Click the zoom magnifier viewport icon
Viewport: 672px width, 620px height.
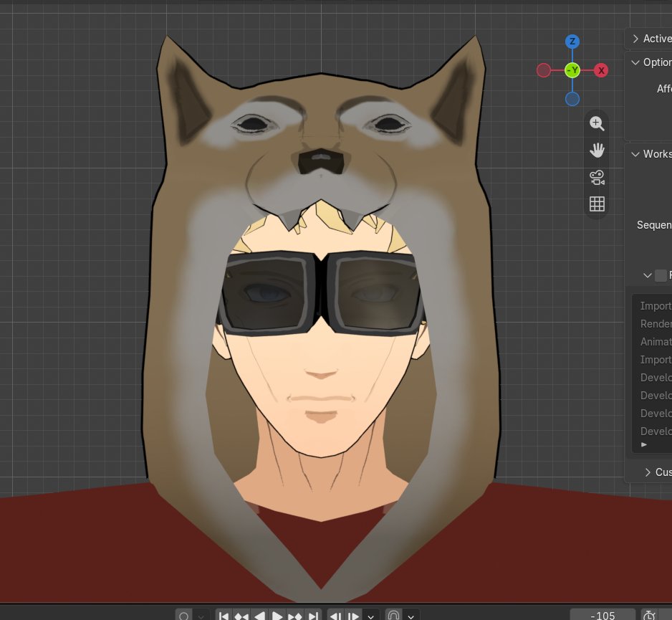click(x=597, y=123)
